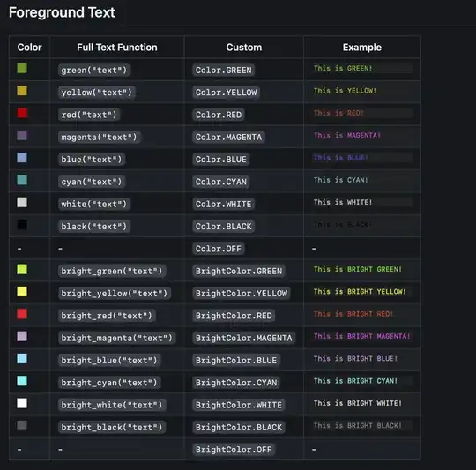Click the BrightColor.BLUE code label
Viewport: 476px width, 470px height.
click(x=236, y=360)
